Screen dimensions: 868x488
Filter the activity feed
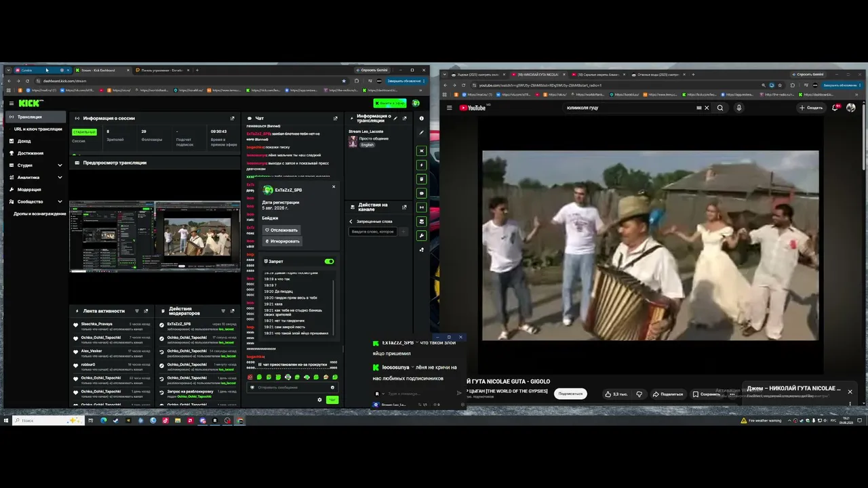[x=137, y=311]
